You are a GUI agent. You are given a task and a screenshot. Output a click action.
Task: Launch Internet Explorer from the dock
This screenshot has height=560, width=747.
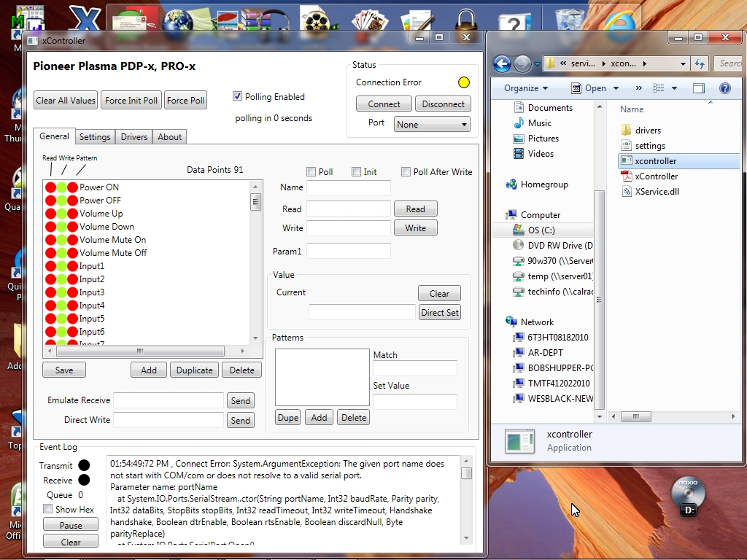pos(620,21)
